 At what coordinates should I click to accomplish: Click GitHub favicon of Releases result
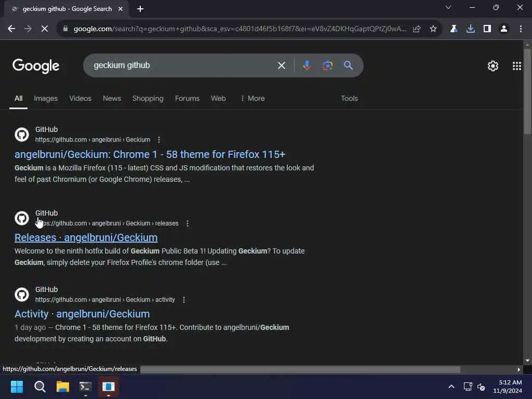22,218
